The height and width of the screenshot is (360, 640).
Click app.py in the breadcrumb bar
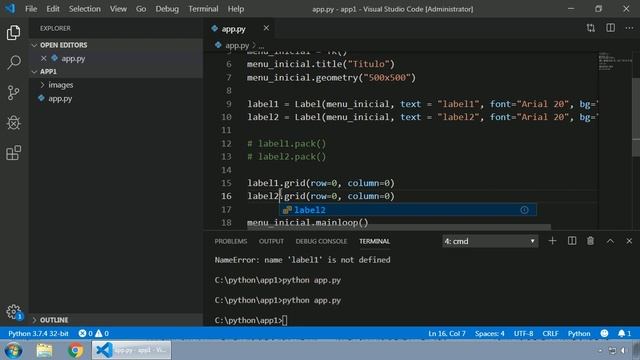237,45
